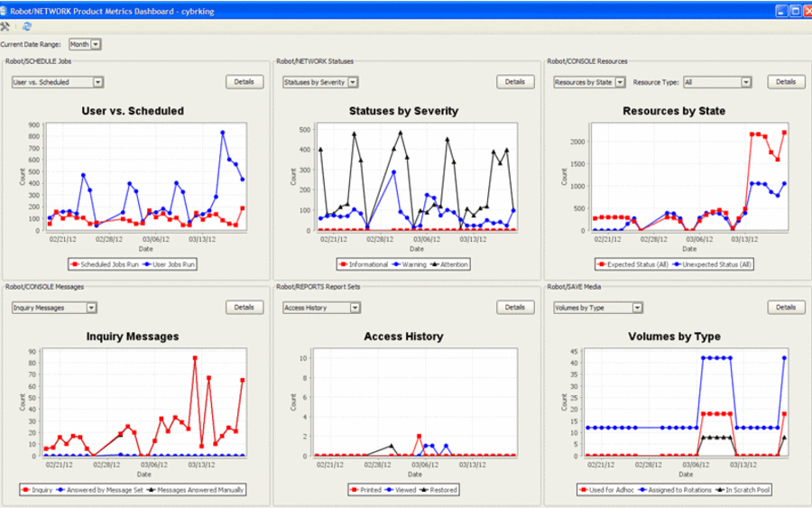This screenshot has width=812, height=508.
Task: Click Details in Robot/CONSOLE Messages panel
Action: 245,308
